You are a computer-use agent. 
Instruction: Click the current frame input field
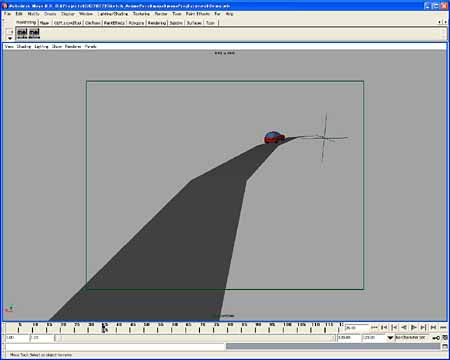[x=357, y=328]
